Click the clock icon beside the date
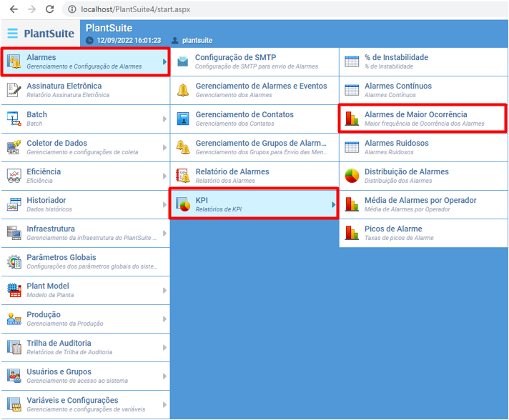Viewport: 509px width, 420px height. (x=89, y=41)
